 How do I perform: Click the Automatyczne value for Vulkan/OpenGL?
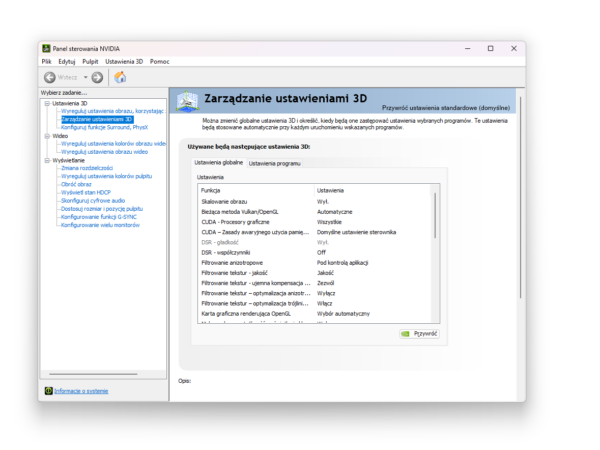[x=334, y=212]
